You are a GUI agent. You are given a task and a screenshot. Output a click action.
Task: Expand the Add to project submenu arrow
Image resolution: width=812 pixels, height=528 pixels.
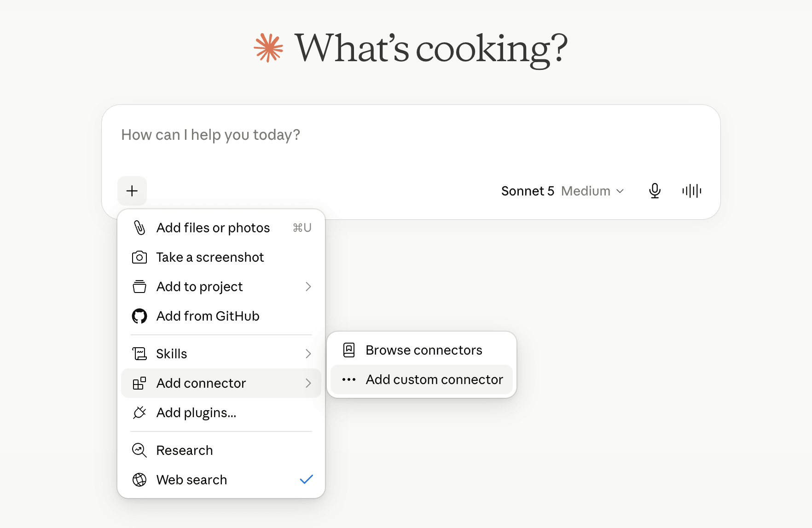point(308,287)
